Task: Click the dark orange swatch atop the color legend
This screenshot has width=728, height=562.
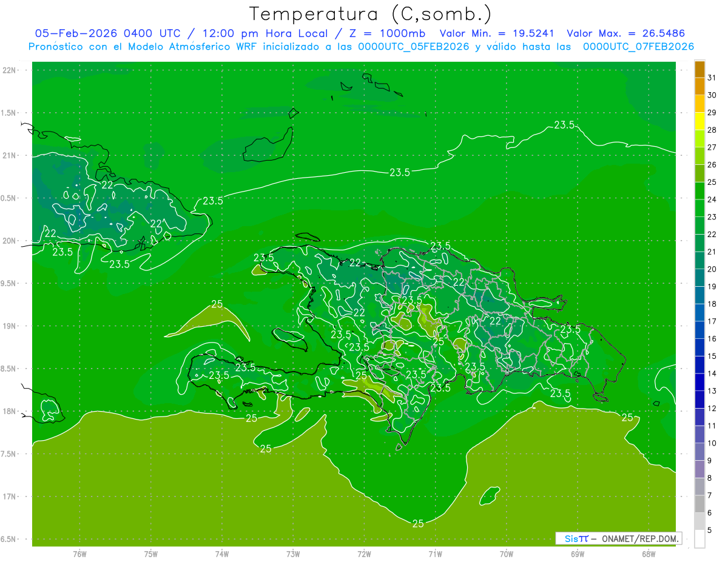Action: [x=699, y=70]
